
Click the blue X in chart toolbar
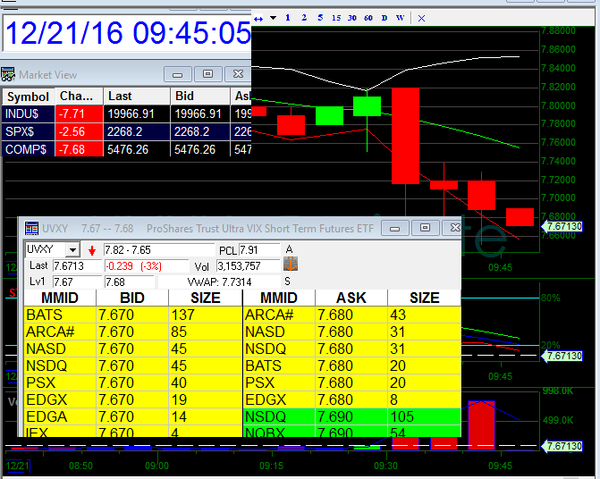click(x=421, y=17)
